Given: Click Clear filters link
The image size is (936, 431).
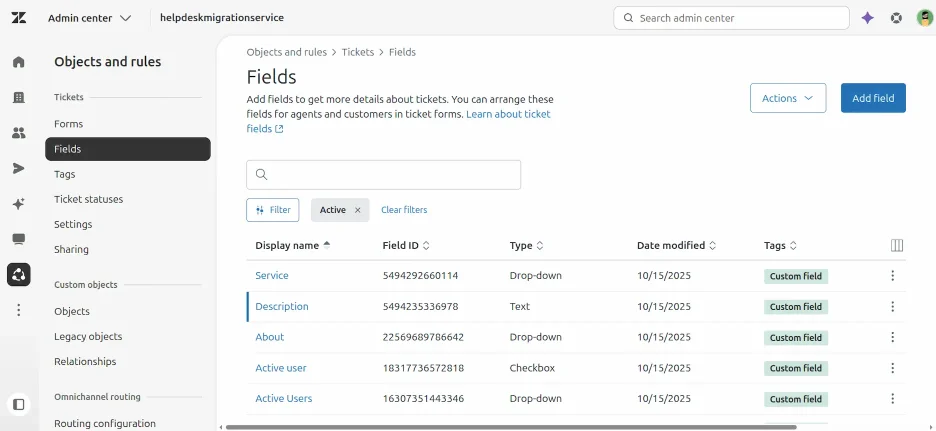Looking at the screenshot, I should (404, 210).
